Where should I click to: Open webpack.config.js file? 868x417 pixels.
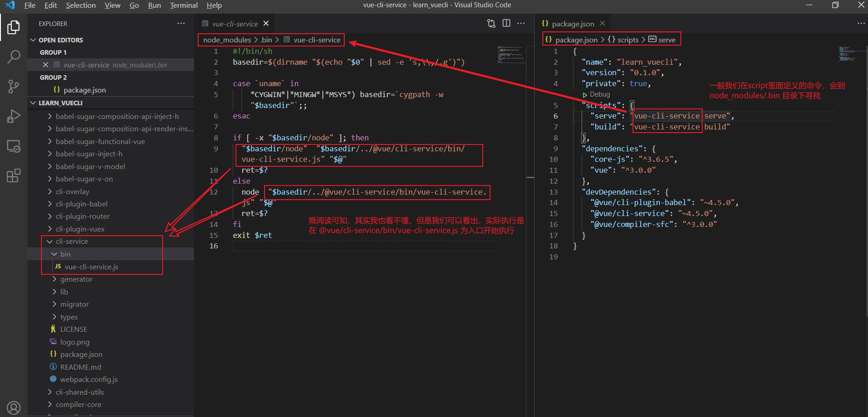click(x=89, y=380)
